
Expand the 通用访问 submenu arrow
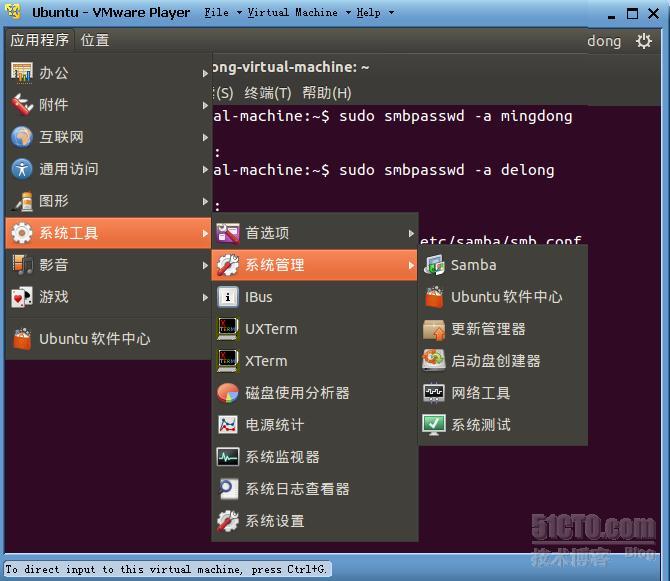tap(205, 170)
